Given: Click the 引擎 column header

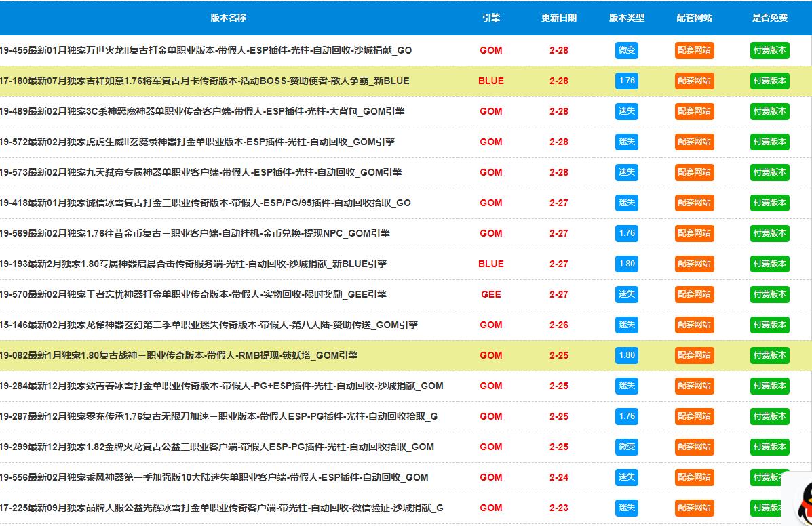Looking at the screenshot, I should point(490,18).
